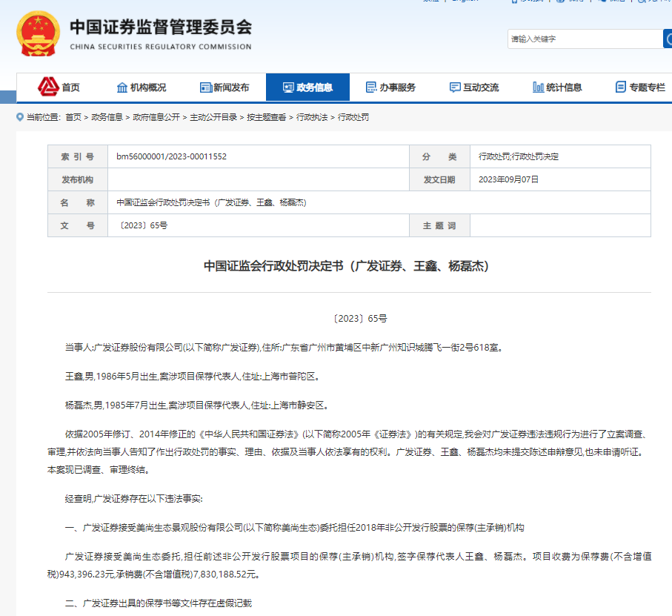
Task: Click the 名称 table label cell
Action: (78, 202)
